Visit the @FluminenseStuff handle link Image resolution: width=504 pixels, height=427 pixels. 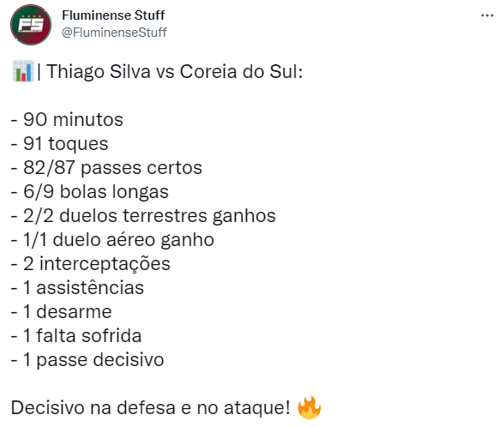click(114, 33)
